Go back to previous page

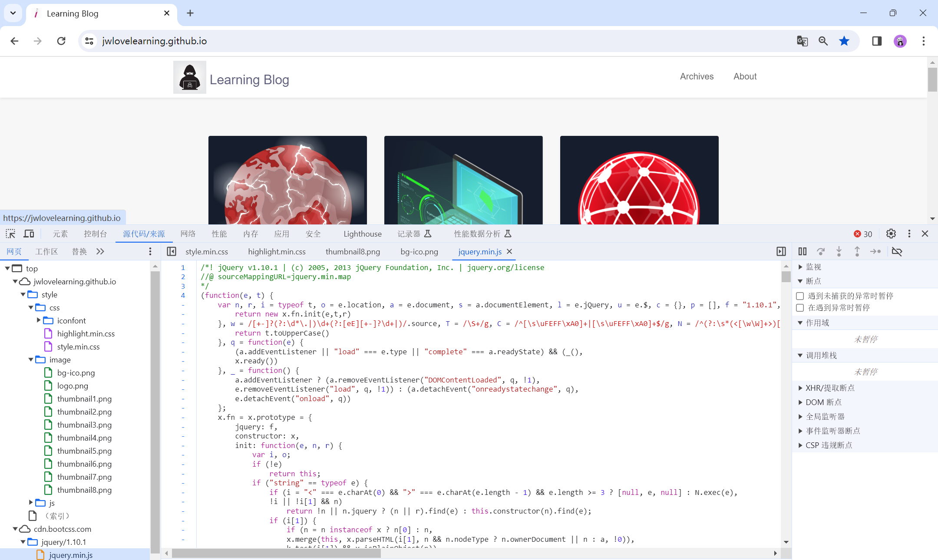[x=14, y=41]
